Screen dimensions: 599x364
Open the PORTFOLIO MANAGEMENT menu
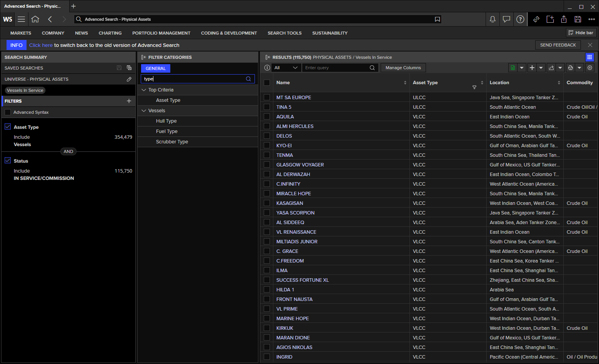[x=161, y=33]
